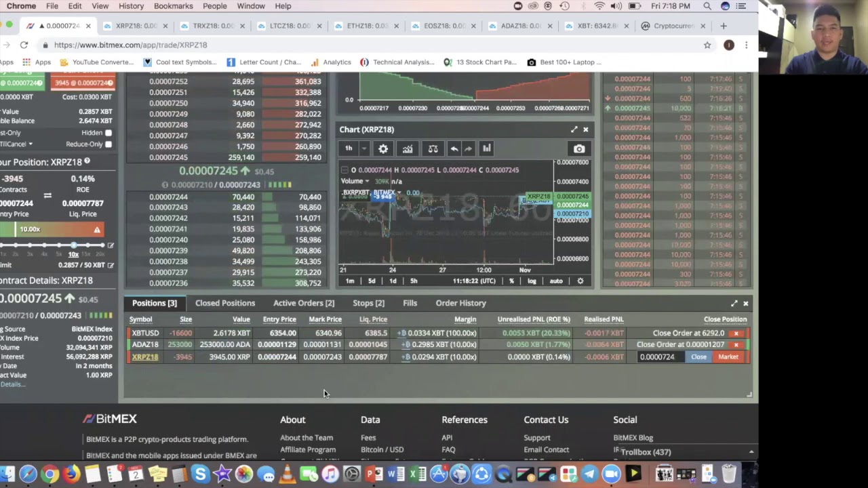Switch to Active Orders [2] tab
The image size is (868, 488).
click(x=304, y=304)
